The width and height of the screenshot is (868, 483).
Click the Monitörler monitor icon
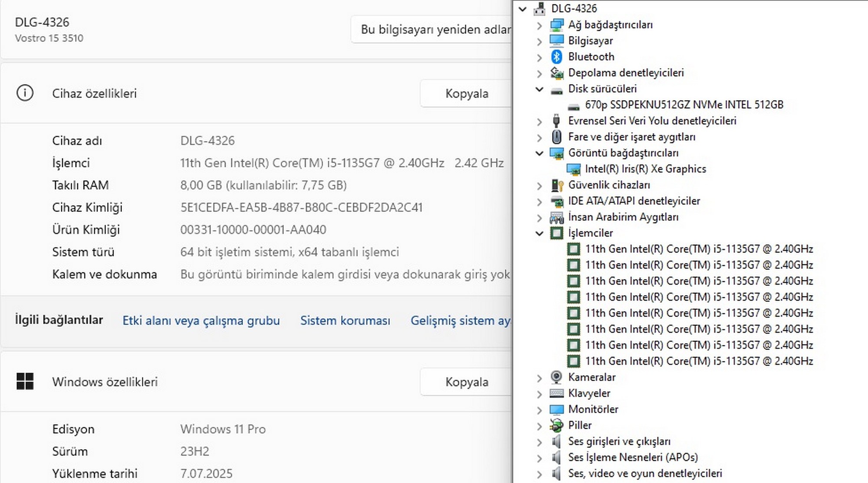[x=556, y=409]
